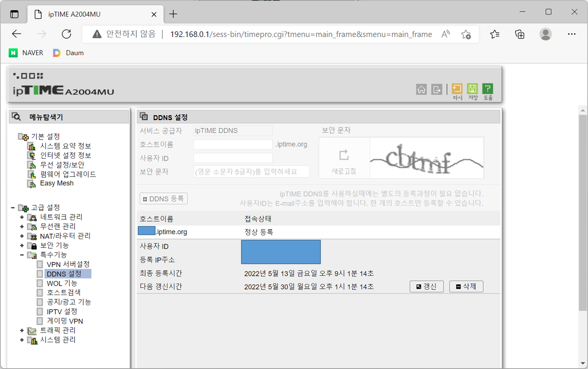Screen dimensions: 588x369
Task: Reload the page in browser
Action: [x=66, y=34]
